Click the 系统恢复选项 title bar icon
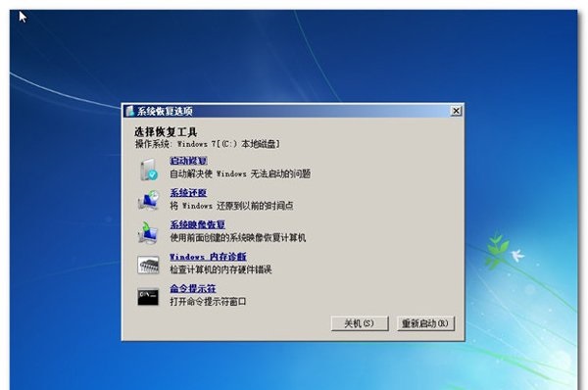The height and width of the screenshot is (390, 588). (129, 111)
